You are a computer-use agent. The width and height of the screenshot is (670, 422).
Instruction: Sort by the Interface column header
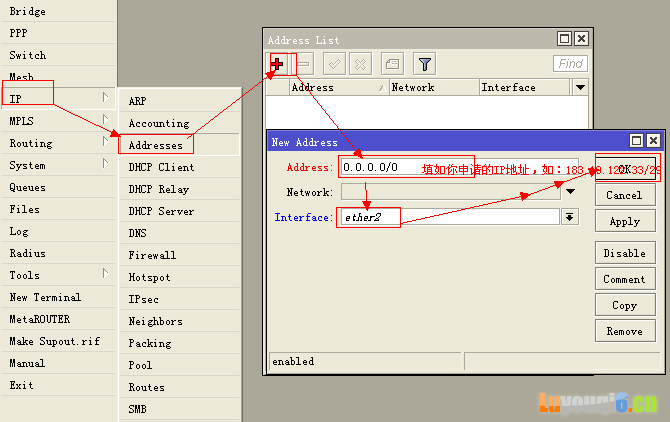pos(525,87)
